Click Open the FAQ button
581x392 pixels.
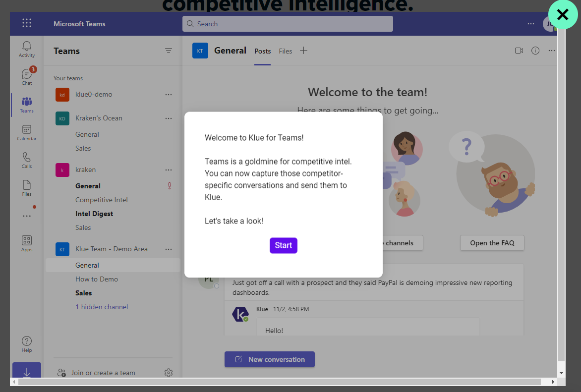[492, 243]
